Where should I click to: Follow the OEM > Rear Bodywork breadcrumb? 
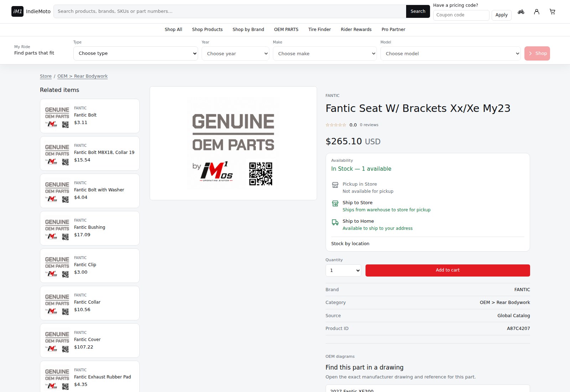click(x=82, y=76)
